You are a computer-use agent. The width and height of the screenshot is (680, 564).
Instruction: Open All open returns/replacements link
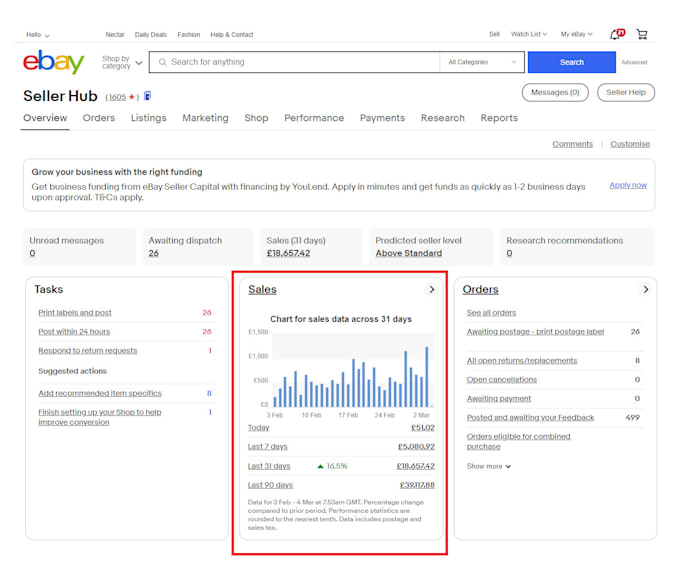[x=522, y=361]
